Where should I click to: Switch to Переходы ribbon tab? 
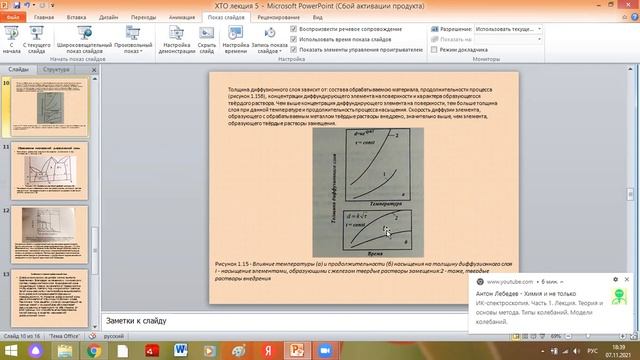point(143,17)
